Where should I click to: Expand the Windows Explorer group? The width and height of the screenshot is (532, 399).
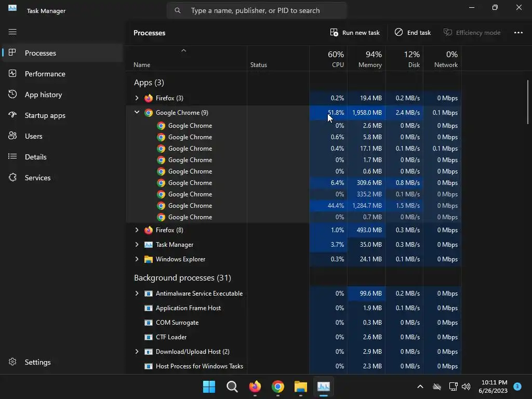point(137,259)
